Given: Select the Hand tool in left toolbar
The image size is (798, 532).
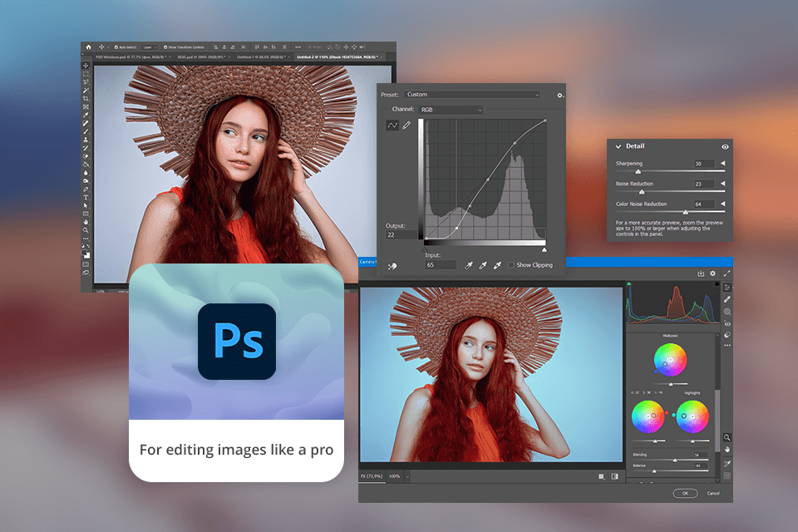Looking at the screenshot, I should tap(86, 221).
